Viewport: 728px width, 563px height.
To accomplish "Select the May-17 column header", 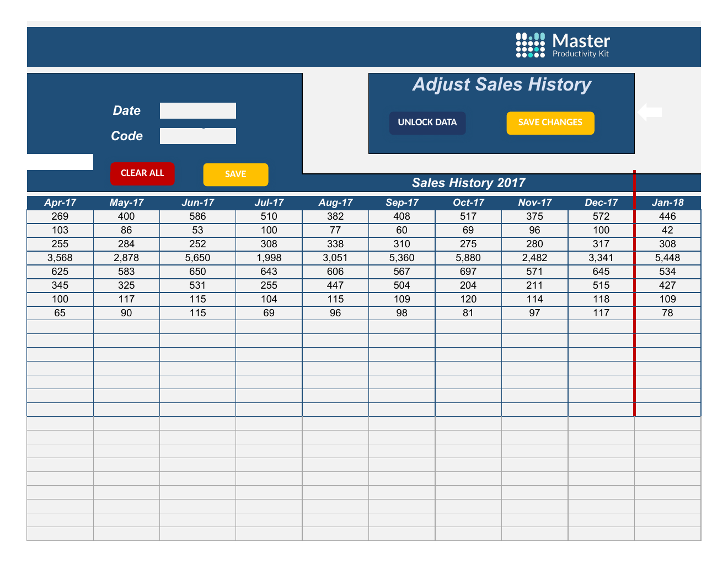I will pos(126,203).
